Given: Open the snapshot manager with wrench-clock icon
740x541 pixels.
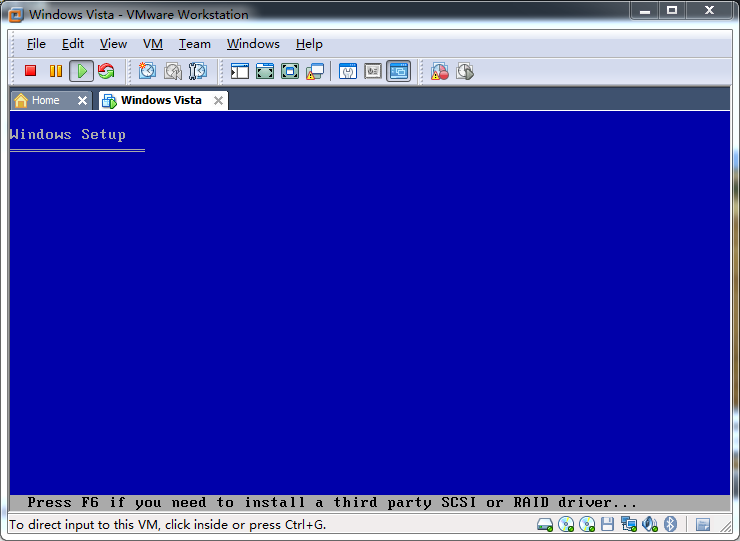Looking at the screenshot, I should tap(198, 71).
